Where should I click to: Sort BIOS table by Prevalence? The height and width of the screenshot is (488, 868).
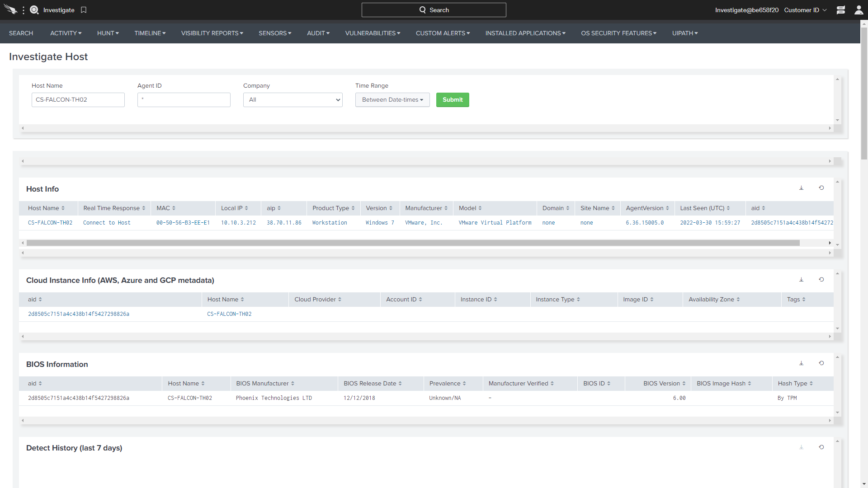click(448, 384)
